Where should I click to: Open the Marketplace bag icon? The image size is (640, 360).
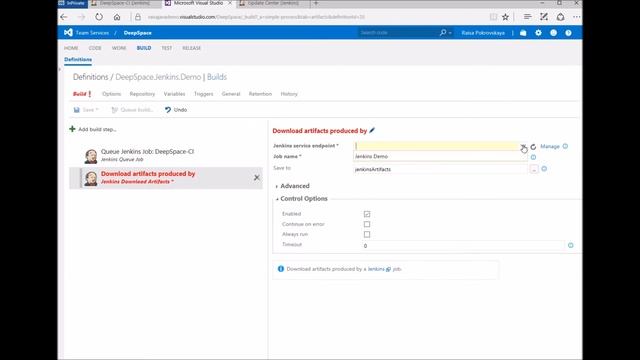[523, 33]
